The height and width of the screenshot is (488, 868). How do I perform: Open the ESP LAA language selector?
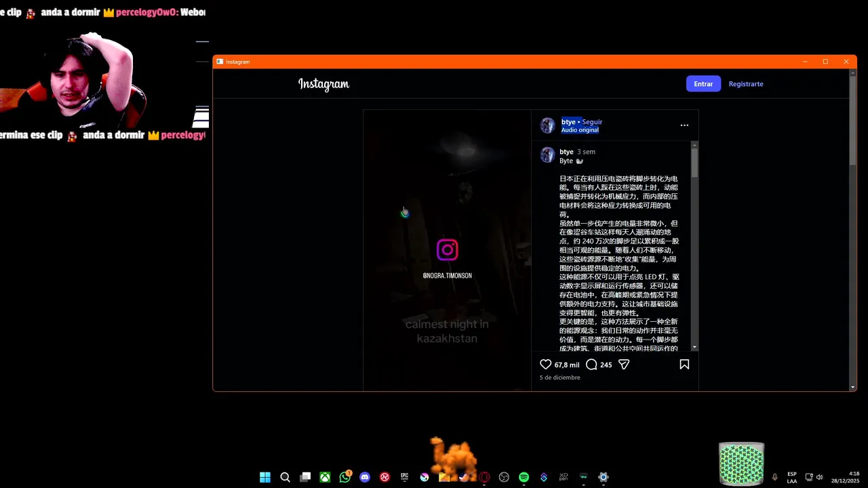point(792,477)
